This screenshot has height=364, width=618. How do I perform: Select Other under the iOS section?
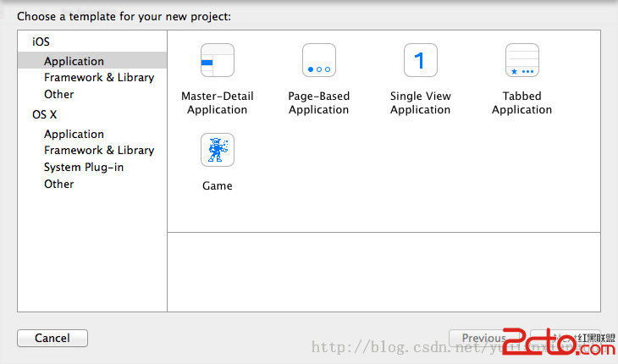coord(59,94)
